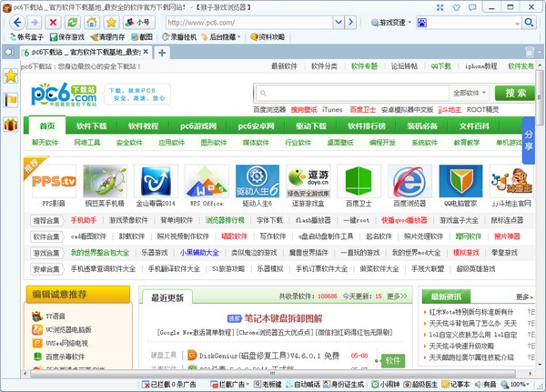Open the 记事本 notepad status bar tool

[x=456, y=384]
